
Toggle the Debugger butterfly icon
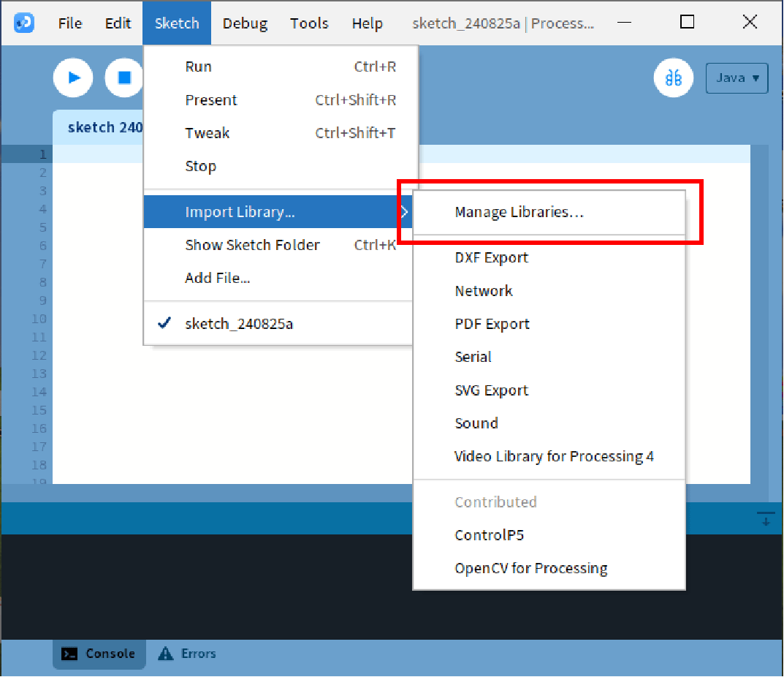(673, 77)
